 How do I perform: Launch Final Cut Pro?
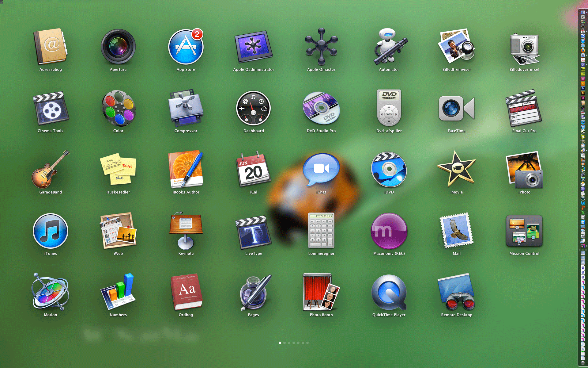pos(524,108)
